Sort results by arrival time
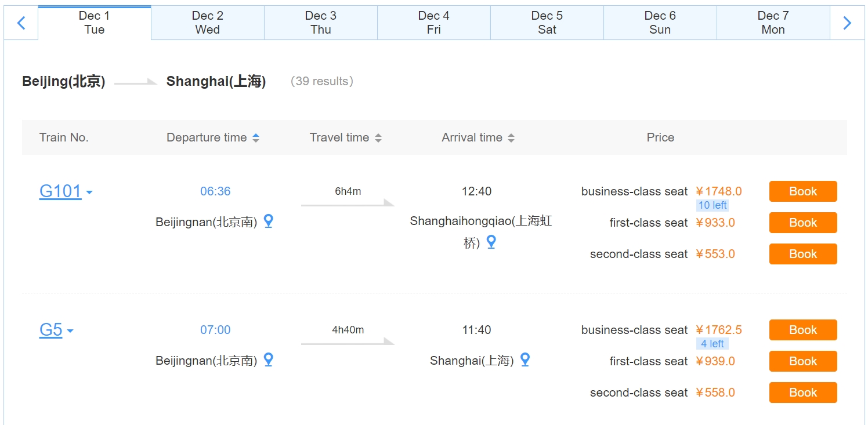 511,138
